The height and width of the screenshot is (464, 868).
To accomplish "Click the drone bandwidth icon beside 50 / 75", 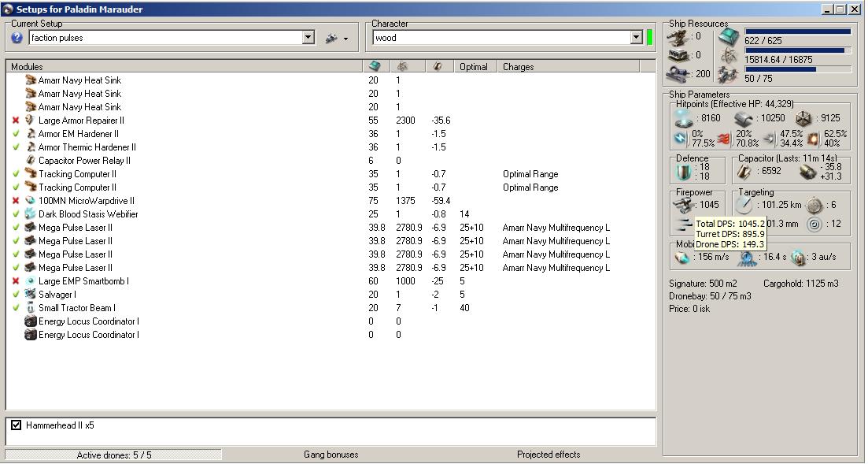I will tap(729, 74).
